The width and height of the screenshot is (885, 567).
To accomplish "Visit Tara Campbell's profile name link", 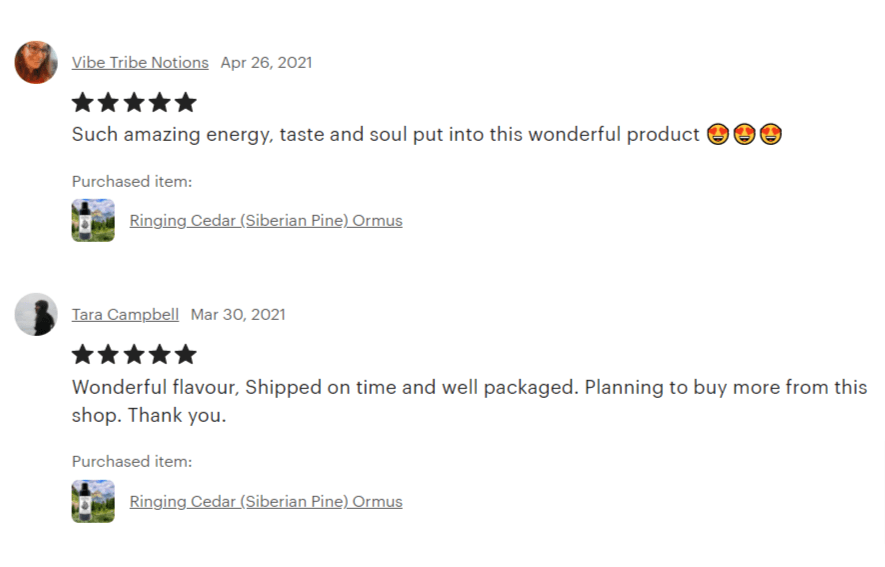I will click(125, 314).
